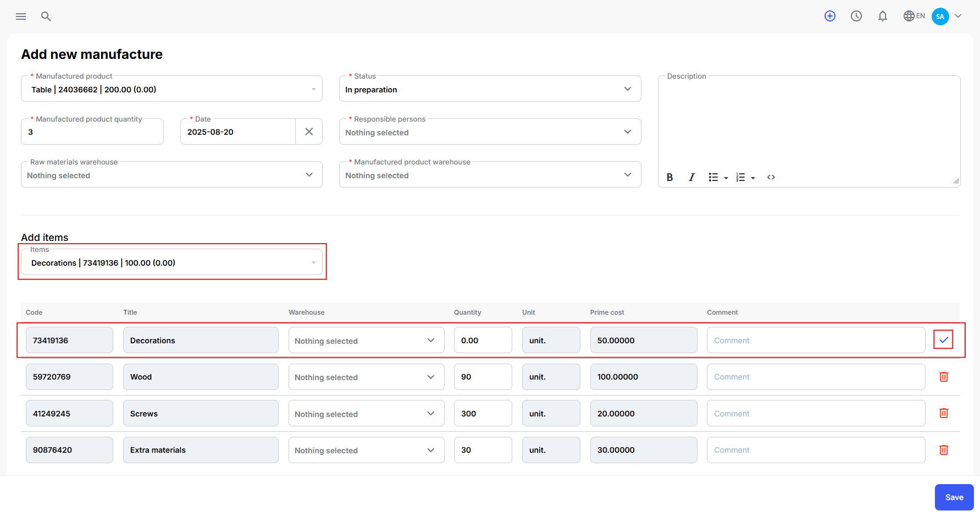Grab the Description resize handle
Viewport: 980px width, 516px height.
click(956, 180)
